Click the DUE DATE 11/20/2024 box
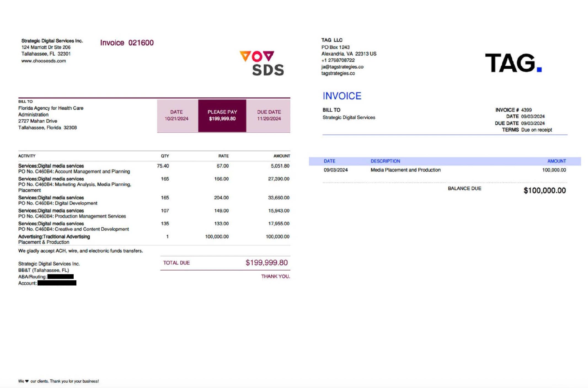This screenshot has width=588, height=388. pos(269,115)
